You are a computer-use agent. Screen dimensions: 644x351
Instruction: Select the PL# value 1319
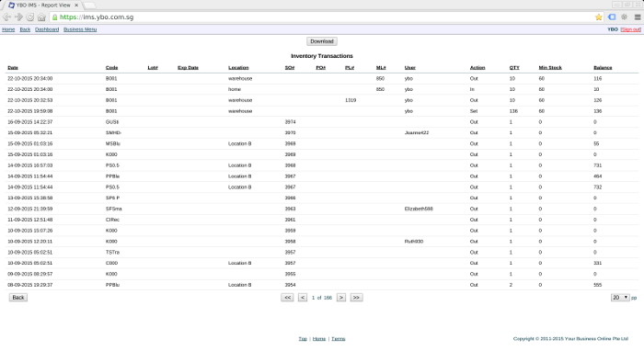pyautogui.click(x=351, y=100)
